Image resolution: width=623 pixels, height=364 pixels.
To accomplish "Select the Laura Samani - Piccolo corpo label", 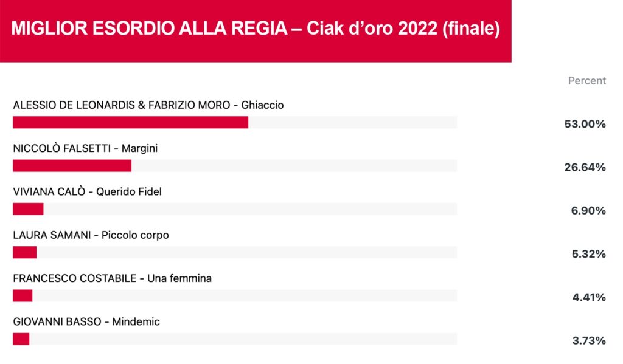I will [x=91, y=235].
